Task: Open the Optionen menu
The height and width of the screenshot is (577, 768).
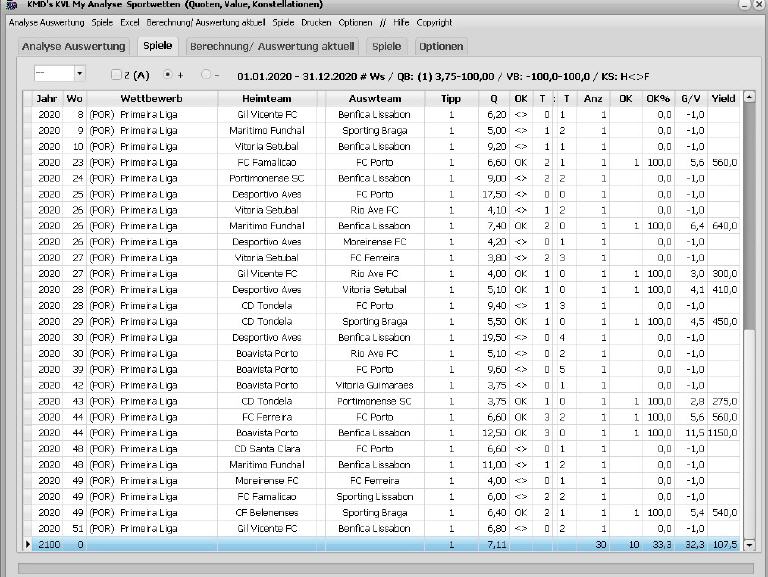Action: 355,23
